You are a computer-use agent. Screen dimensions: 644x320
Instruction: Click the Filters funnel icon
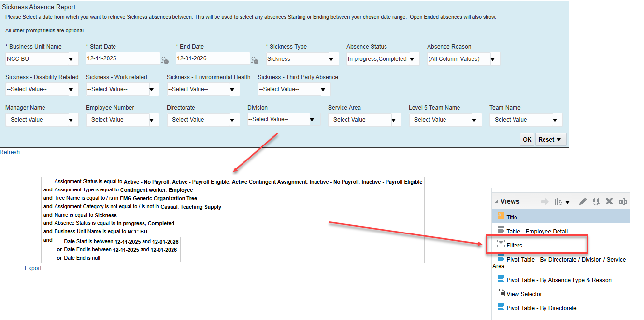501,245
